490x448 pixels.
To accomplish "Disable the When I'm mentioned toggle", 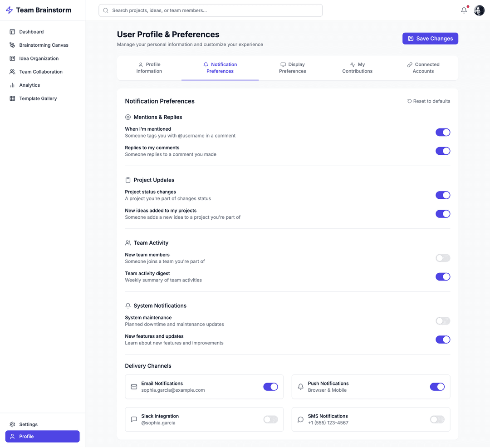I will (x=442, y=133).
